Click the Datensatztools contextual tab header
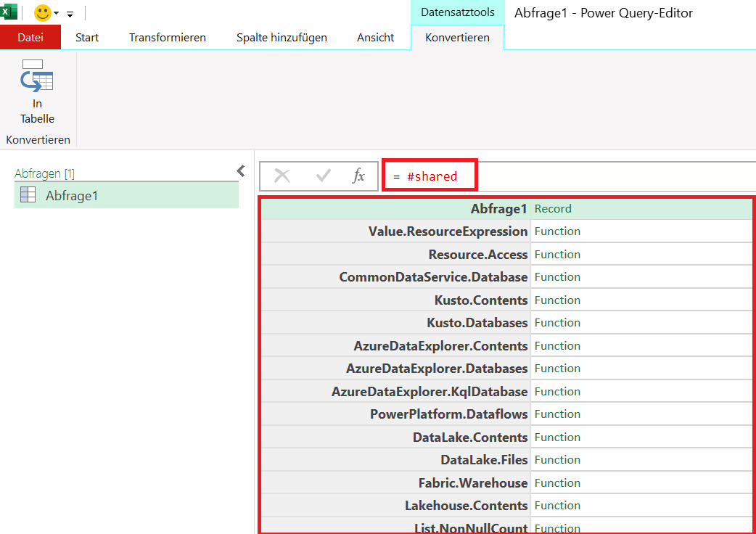Viewport: 756px width, 534px height. click(458, 12)
